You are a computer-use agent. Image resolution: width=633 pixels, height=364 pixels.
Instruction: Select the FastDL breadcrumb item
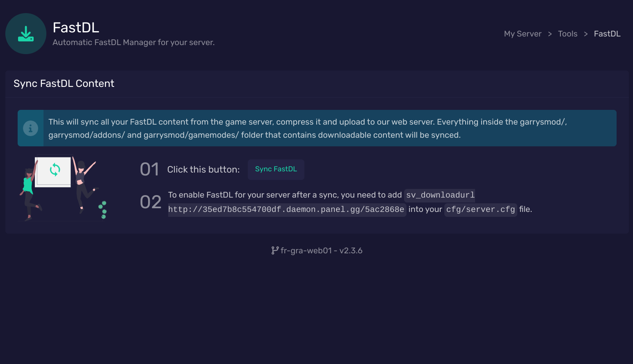pos(607,34)
